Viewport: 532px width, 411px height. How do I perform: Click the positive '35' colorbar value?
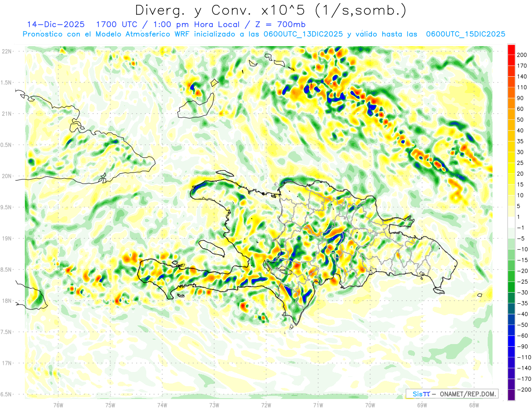520,141
